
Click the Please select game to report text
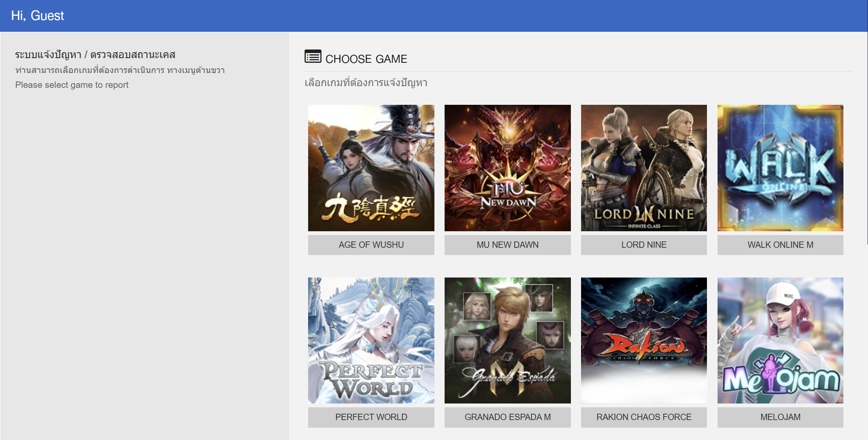coord(72,85)
